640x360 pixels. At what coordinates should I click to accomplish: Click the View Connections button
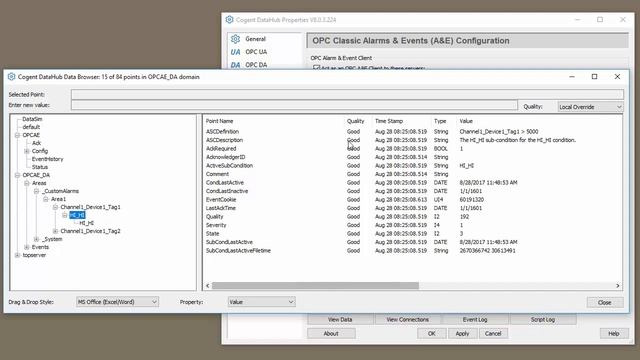pos(407,320)
